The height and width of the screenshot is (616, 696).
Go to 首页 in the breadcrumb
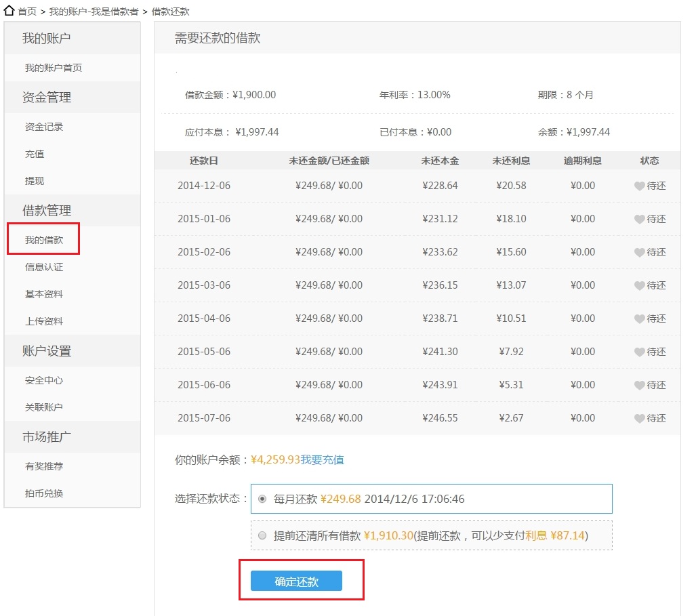click(27, 12)
